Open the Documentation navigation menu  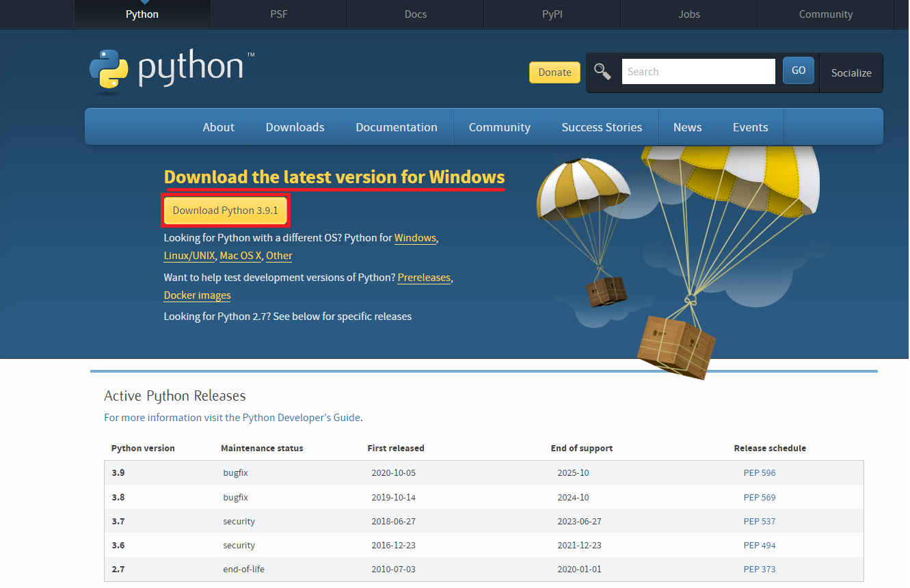point(397,127)
